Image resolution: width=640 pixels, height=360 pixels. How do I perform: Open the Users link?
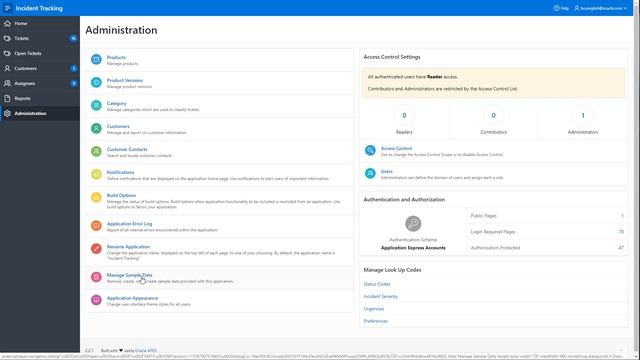tap(387, 171)
